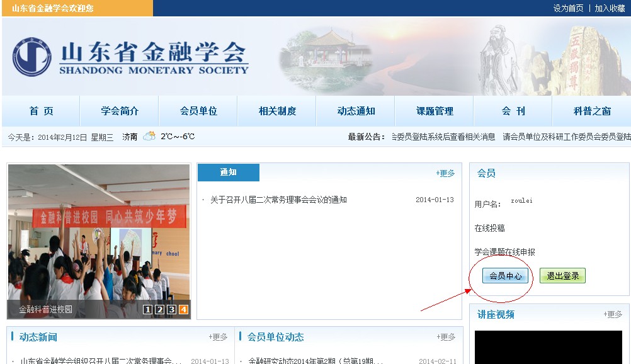Click the weather cloud icon beside 济南
This screenshot has height=364, width=631.
pos(149,136)
